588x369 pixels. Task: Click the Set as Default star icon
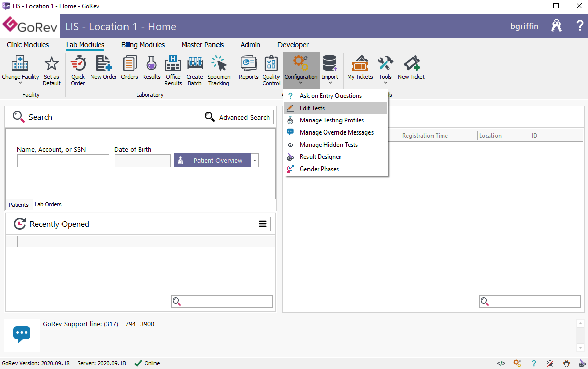click(51, 63)
